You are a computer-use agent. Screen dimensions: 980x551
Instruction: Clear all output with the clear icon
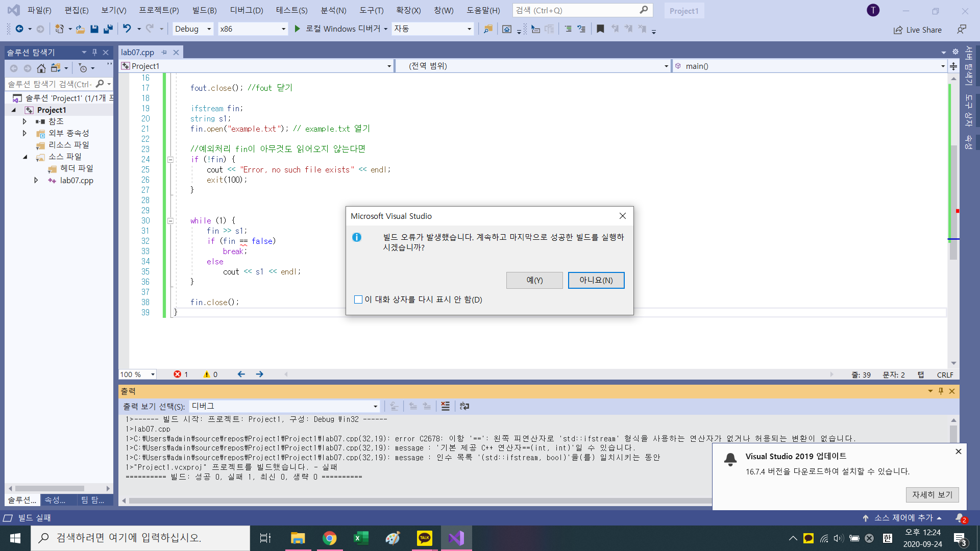(445, 406)
